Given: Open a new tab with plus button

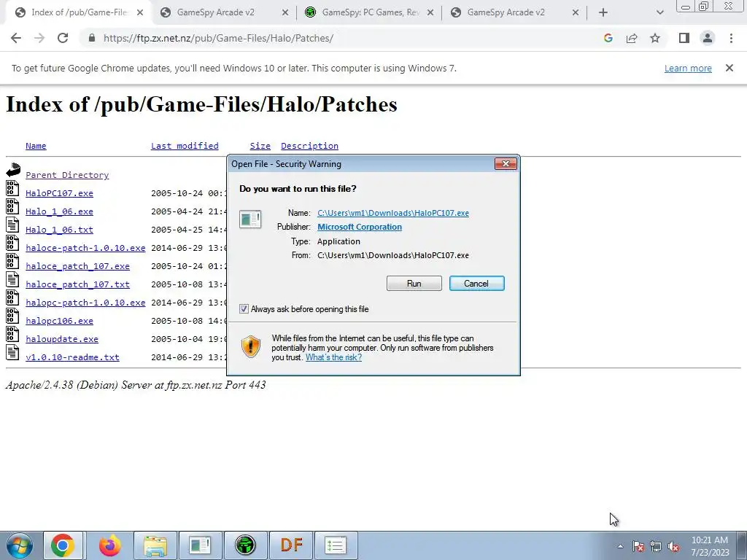Looking at the screenshot, I should [x=603, y=12].
